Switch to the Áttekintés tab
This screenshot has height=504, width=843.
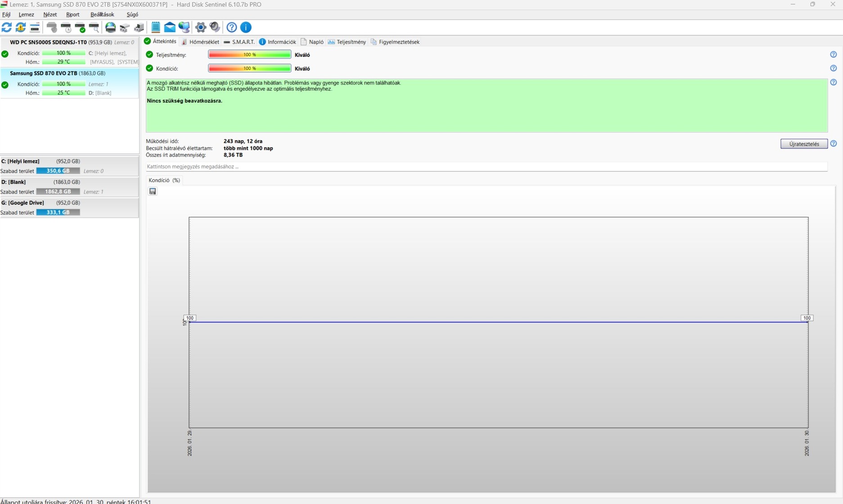coord(160,41)
